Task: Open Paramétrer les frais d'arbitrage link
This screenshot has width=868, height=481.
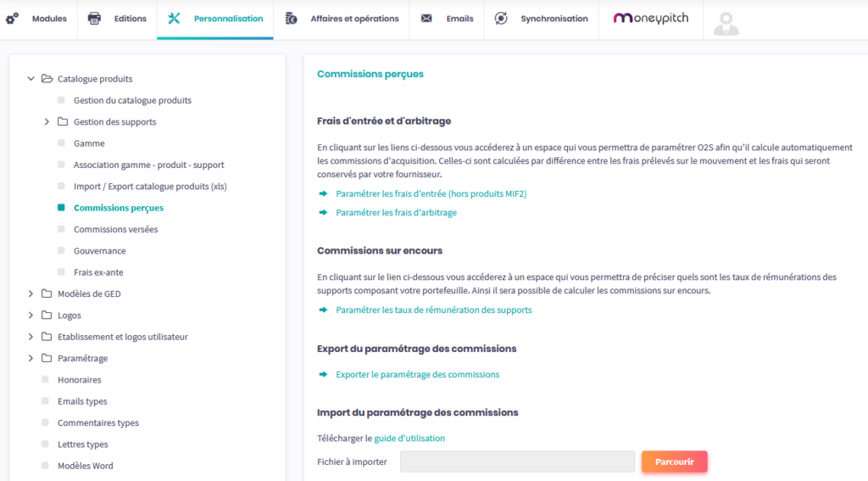Action: [396, 213]
